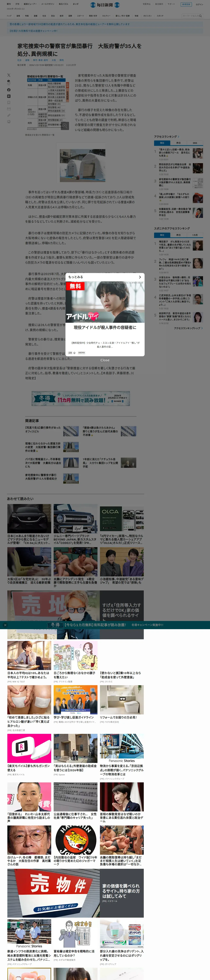The image size is (210, 980).
Task: Open アクセスランキングトップ link
Action: pos(188,328)
